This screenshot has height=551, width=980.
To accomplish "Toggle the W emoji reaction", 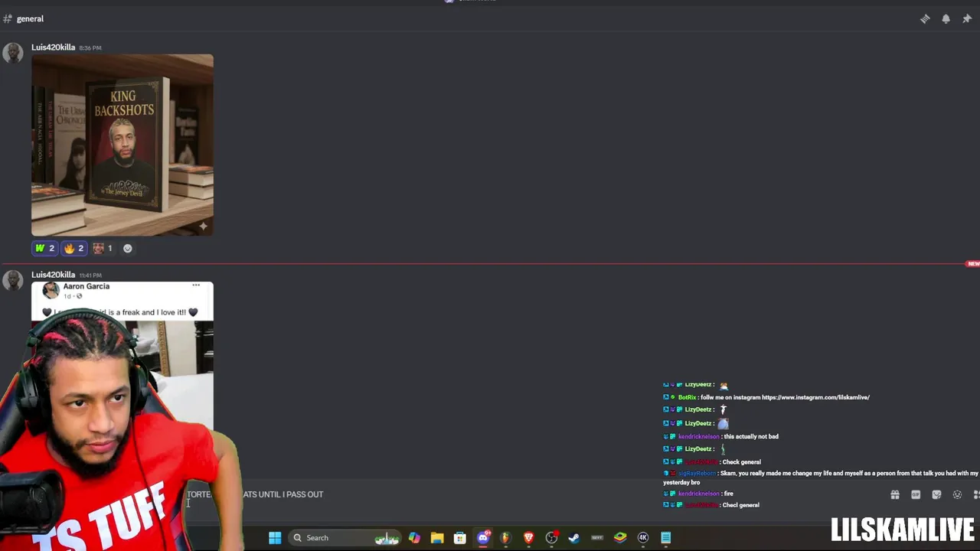I will pyautogui.click(x=44, y=248).
